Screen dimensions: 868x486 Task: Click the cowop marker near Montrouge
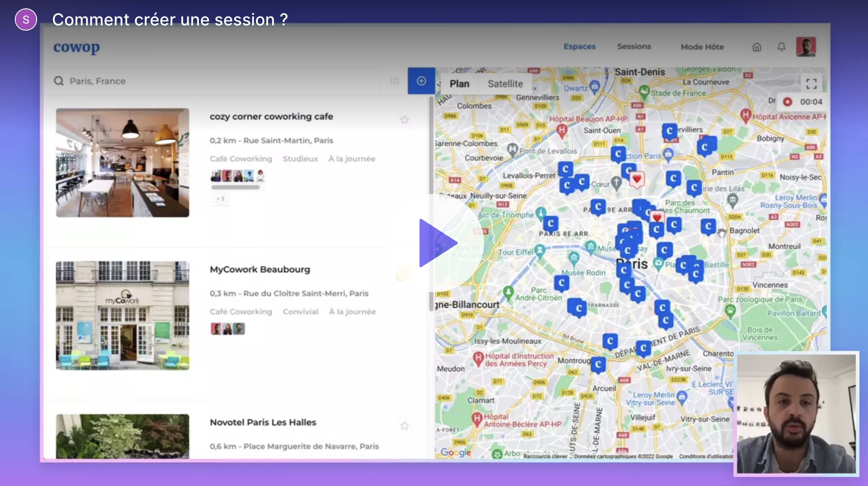598,365
